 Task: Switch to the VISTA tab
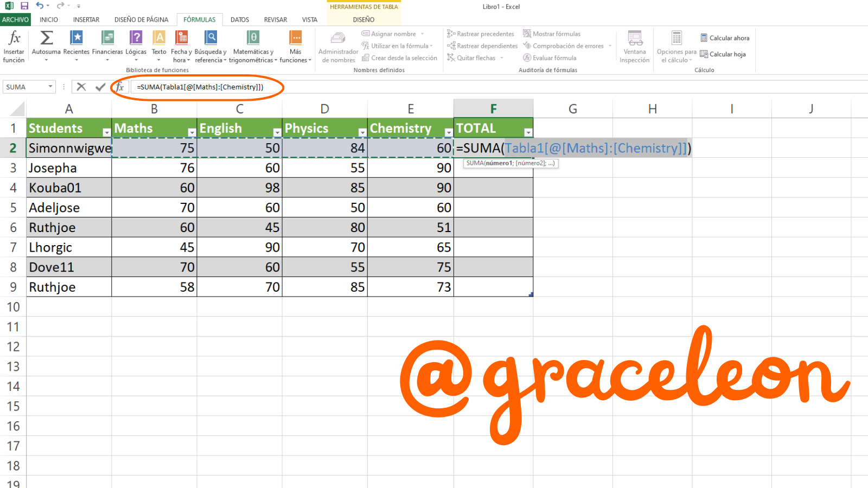point(310,20)
